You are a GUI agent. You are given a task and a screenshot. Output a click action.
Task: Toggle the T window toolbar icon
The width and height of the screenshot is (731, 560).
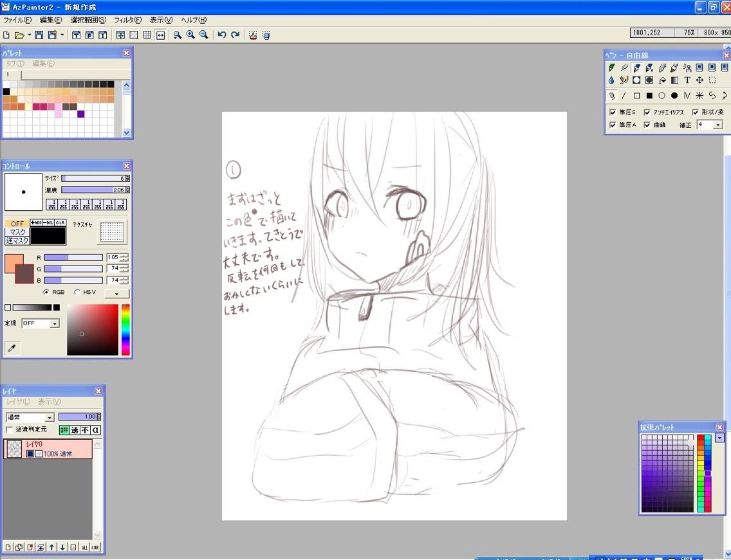pos(77,35)
